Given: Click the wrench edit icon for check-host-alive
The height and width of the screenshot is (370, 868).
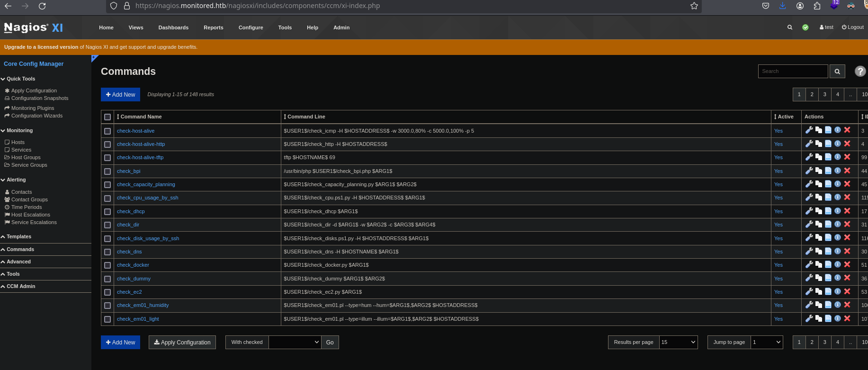Looking at the screenshot, I should [x=809, y=130].
